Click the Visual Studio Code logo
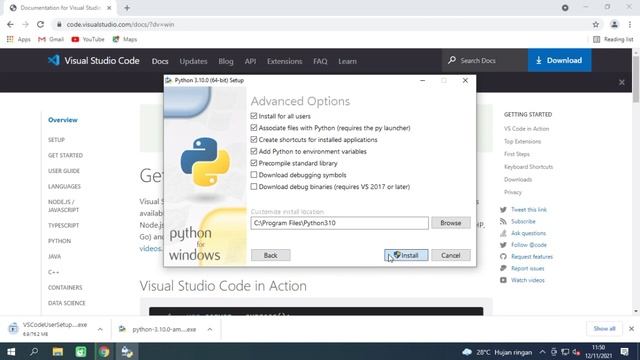 pos(94,61)
